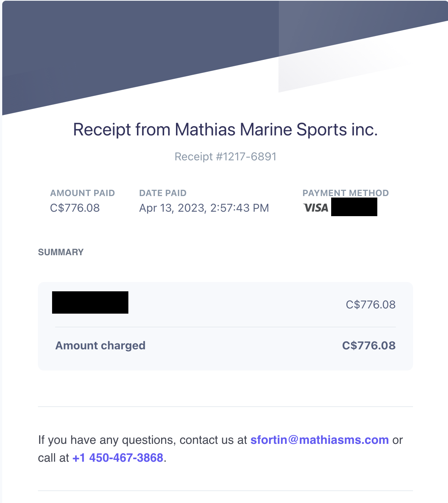Select the line item price C$776.08
The image size is (448, 503).
(371, 305)
